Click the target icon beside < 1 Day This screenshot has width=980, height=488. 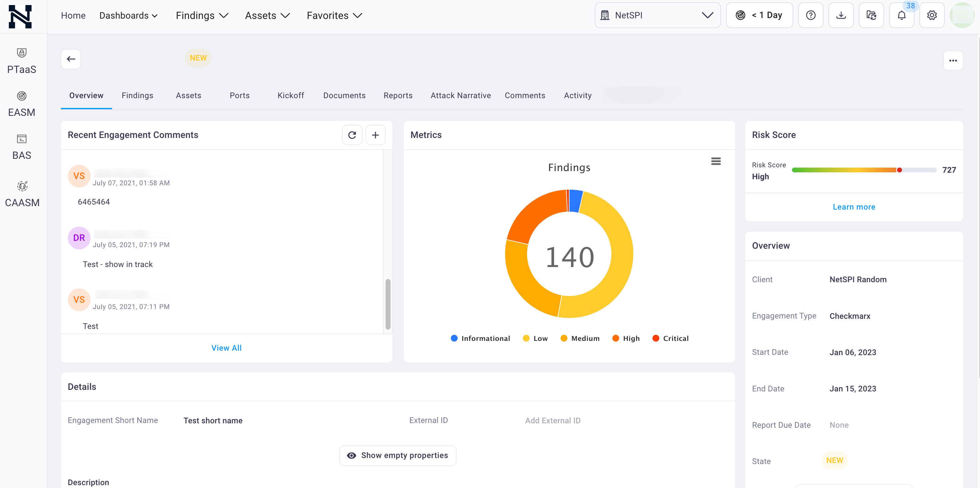(740, 15)
